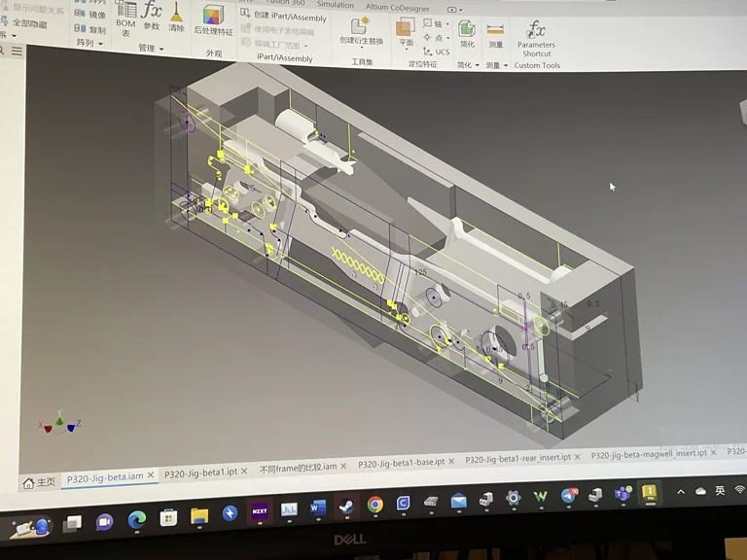Show hidden system tray icons
The height and width of the screenshot is (560, 747).
pyautogui.click(x=681, y=492)
